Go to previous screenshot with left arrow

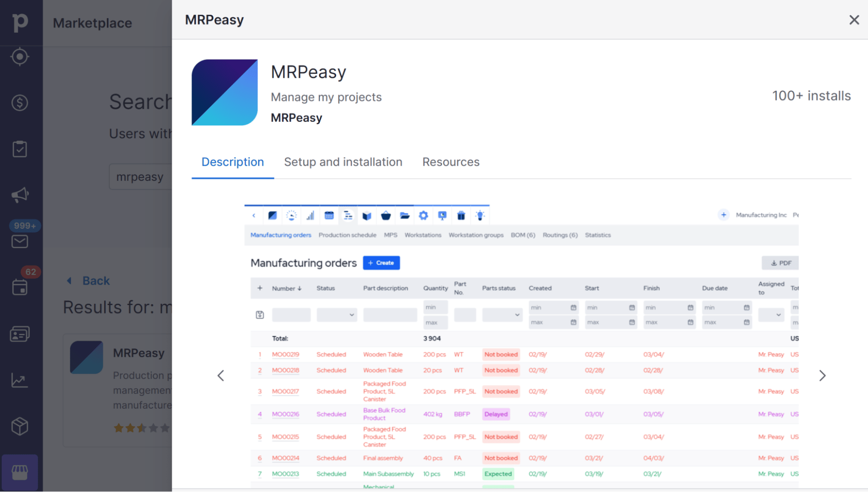(x=221, y=376)
